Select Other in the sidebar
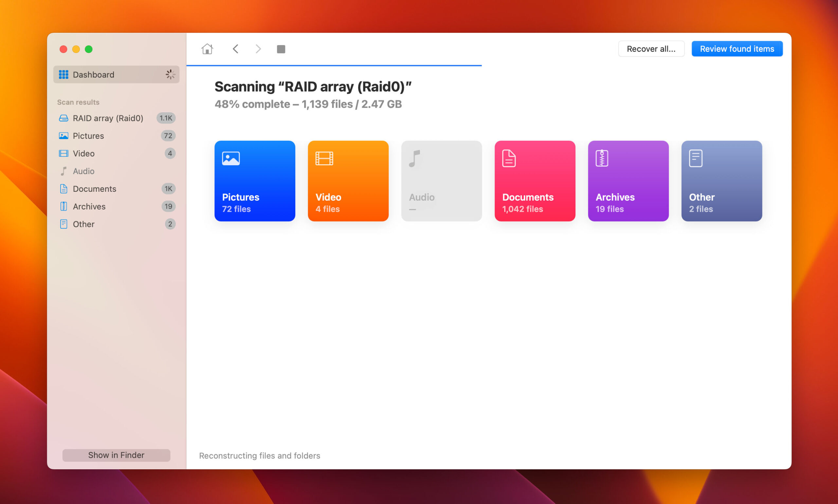Viewport: 838px width, 504px height. point(116,224)
